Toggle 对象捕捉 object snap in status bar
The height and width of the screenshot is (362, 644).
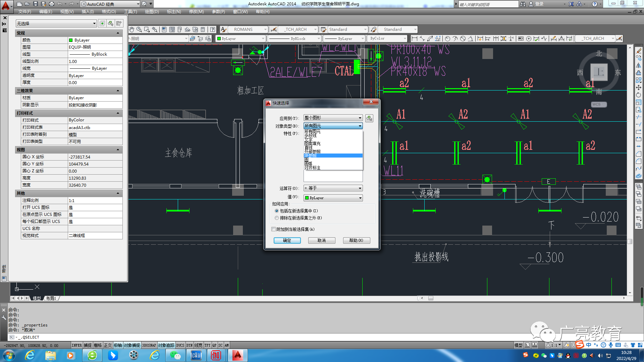tap(132, 345)
